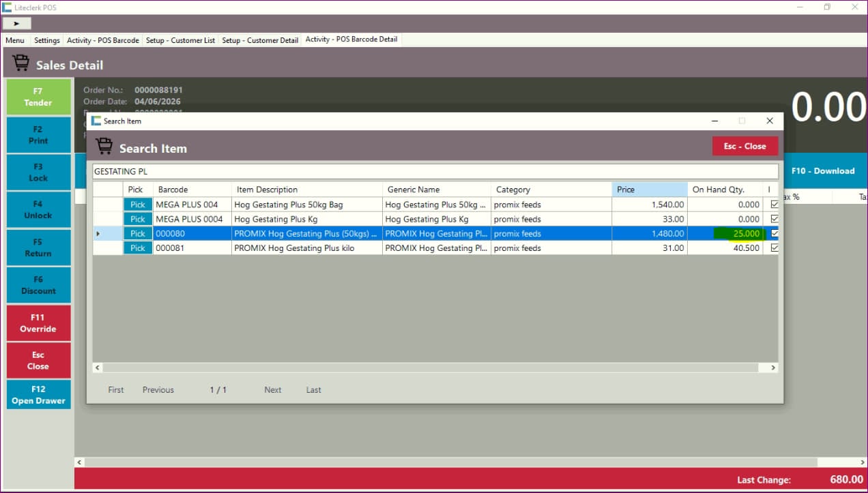Screen dimensions: 868x493
Task: Toggle the checkbox for PROMIX Gestating Plus kilo row
Action: click(x=774, y=248)
